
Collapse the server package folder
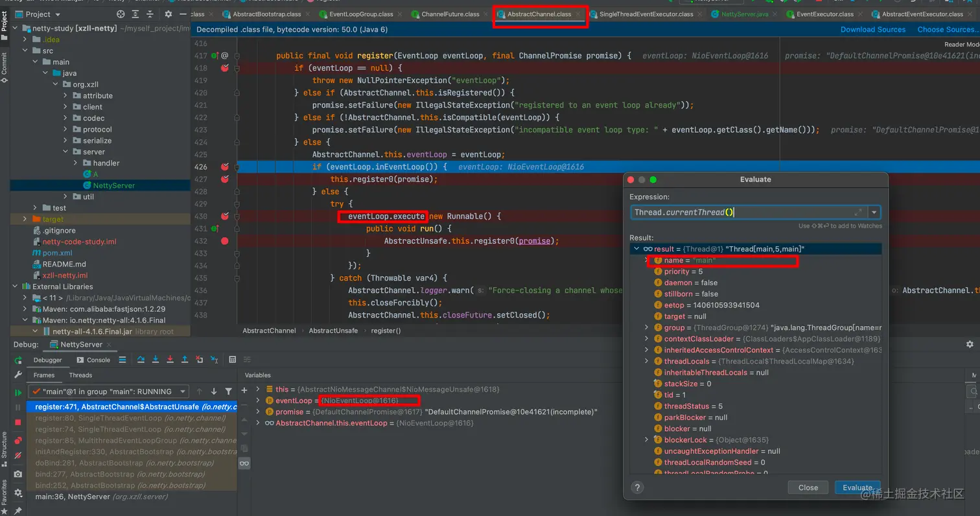pos(66,152)
